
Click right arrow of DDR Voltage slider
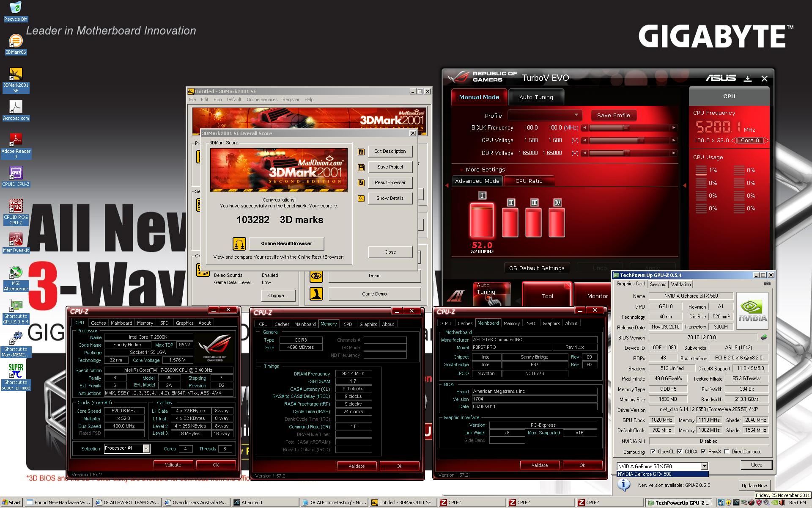pos(674,153)
